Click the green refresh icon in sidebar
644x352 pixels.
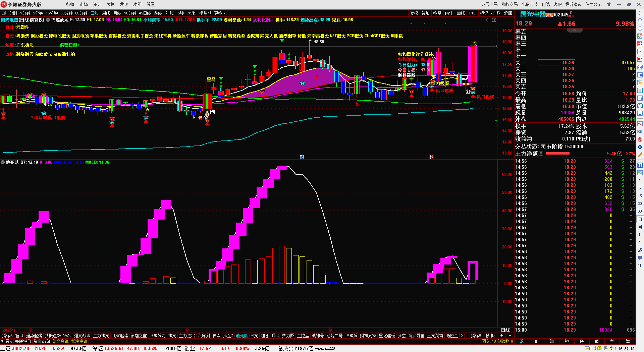(640, 173)
